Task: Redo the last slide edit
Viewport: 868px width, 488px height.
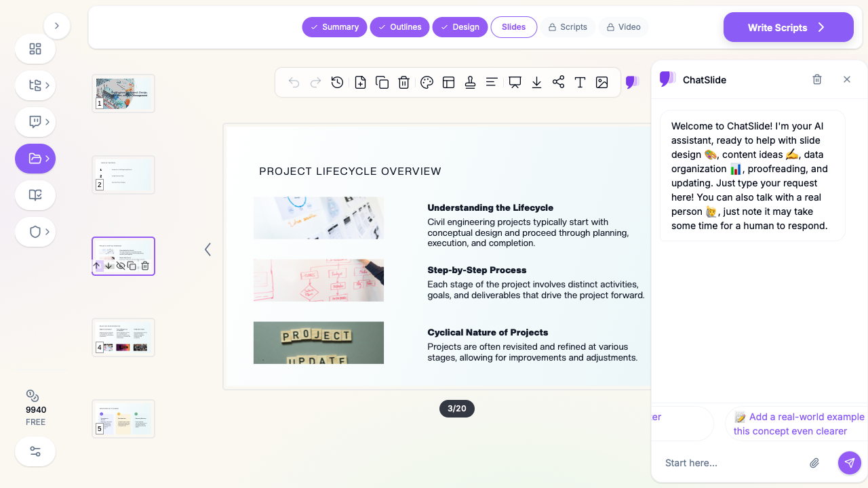Action: point(315,83)
